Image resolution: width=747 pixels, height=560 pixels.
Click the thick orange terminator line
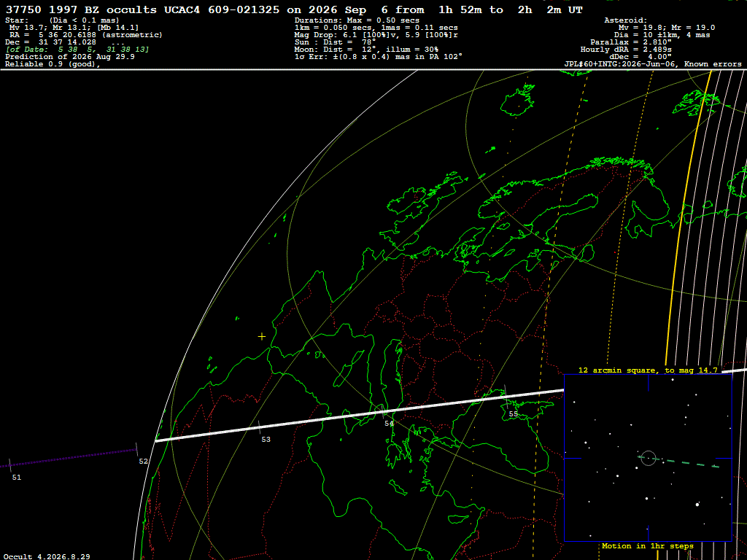pos(688,214)
